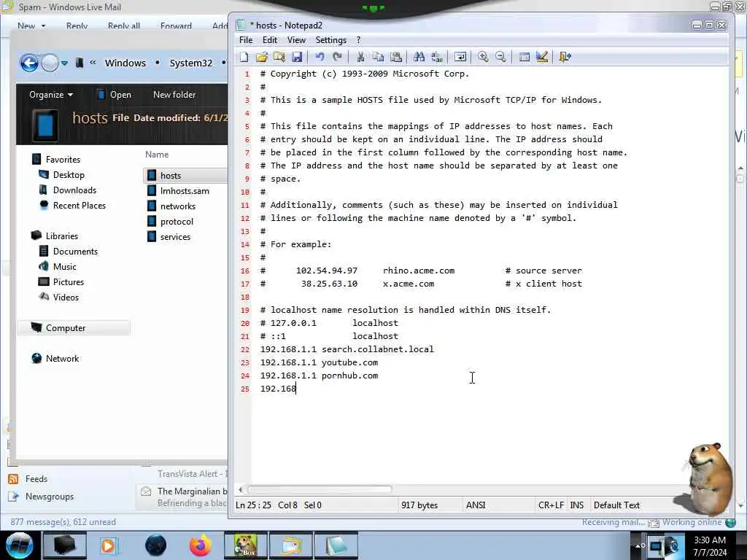The height and width of the screenshot is (560, 747).
Task: Open the View menu in Notepad2
Action: 296,40
